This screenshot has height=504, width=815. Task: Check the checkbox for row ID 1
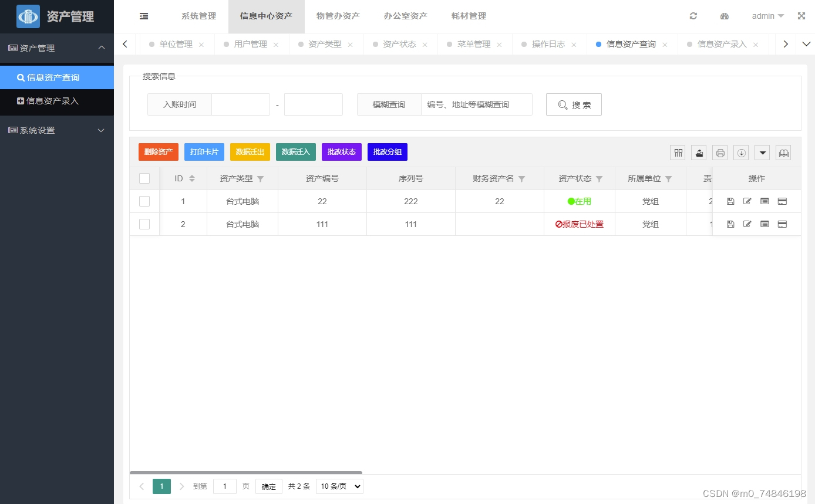click(x=144, y=201)
